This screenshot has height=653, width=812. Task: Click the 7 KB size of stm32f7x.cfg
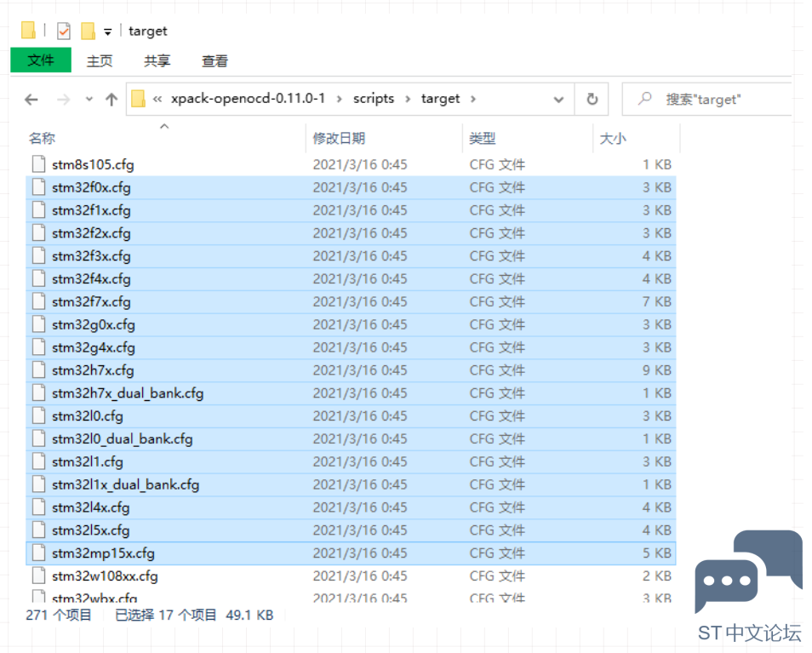[x=656, y=301]
